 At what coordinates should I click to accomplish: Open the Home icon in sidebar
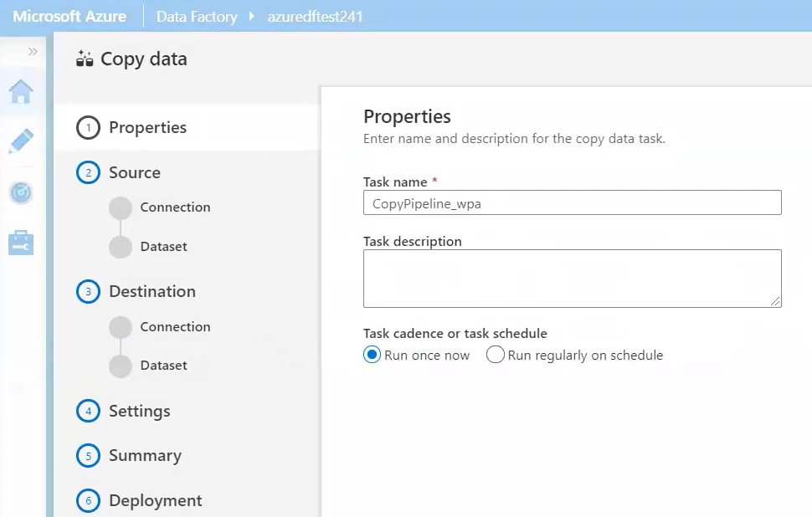(x=21, y=91)
